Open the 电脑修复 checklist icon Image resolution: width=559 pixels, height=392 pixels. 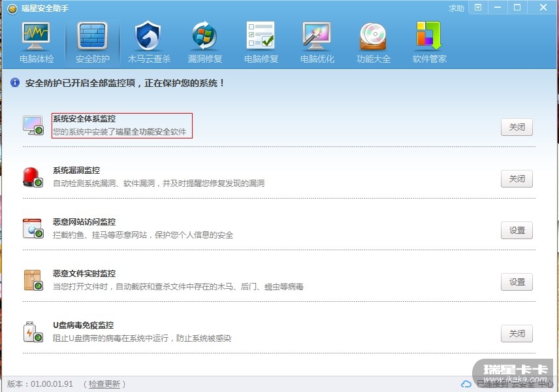261,35
